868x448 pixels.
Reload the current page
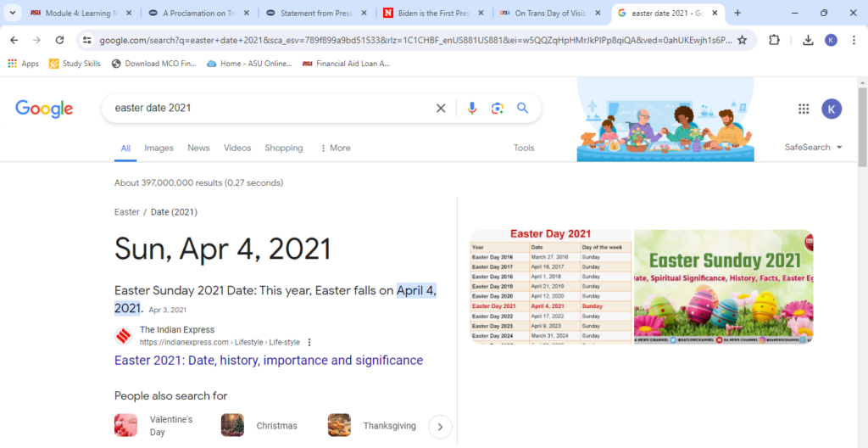(x=60, y=40)
